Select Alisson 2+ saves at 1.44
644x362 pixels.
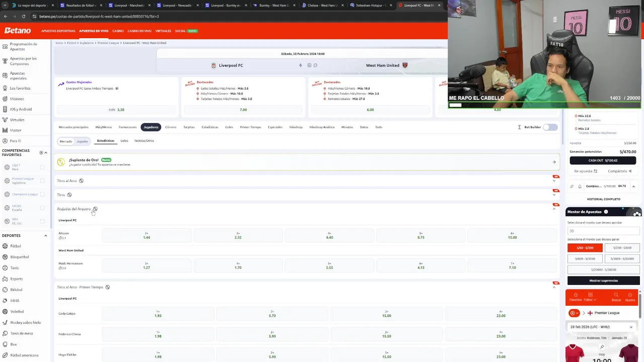click(146, 235)
